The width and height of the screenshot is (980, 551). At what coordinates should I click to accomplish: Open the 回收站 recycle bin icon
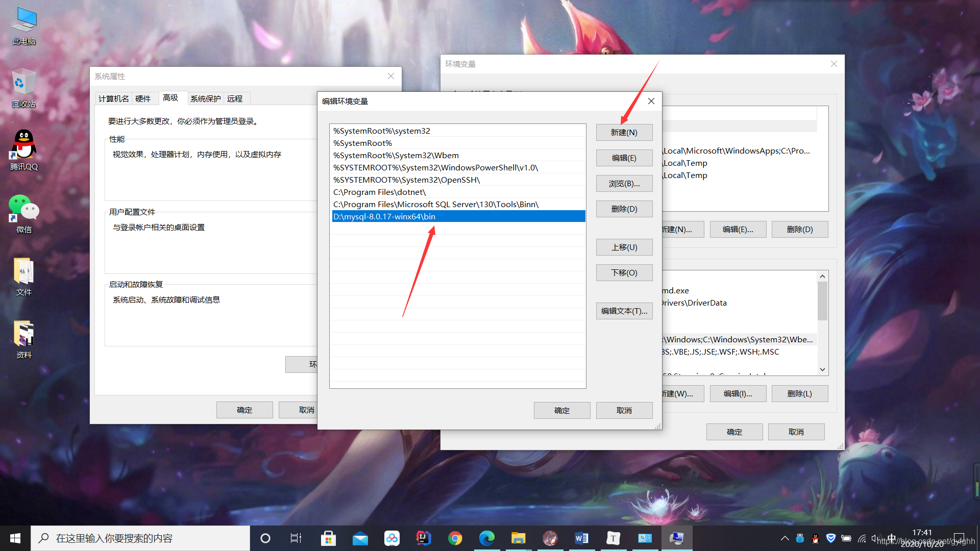(x=24, y=89)
